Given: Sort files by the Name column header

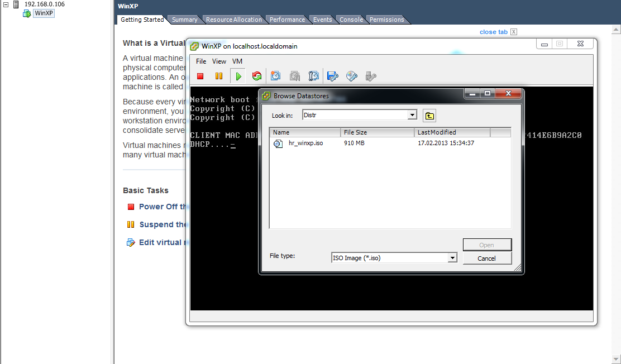Looking at the screenshot, I should click(x=305, y=132).
